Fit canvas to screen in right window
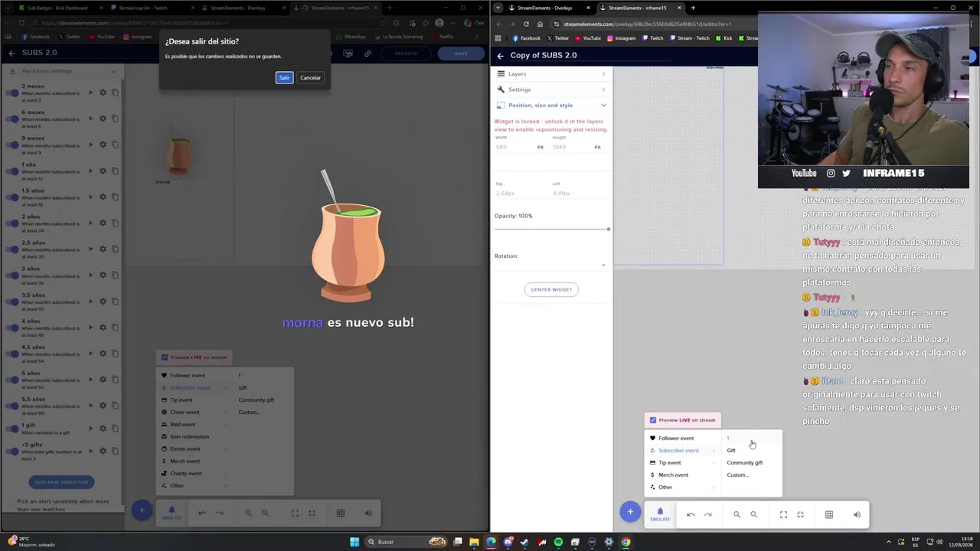The height and width of the screenshot is (551, 980). [x=783, y=514]
